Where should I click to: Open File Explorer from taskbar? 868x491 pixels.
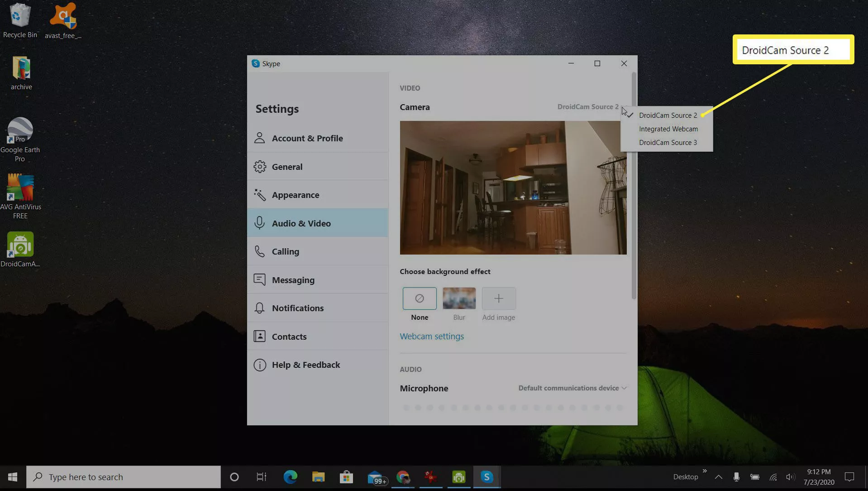(x=318, y=477)
